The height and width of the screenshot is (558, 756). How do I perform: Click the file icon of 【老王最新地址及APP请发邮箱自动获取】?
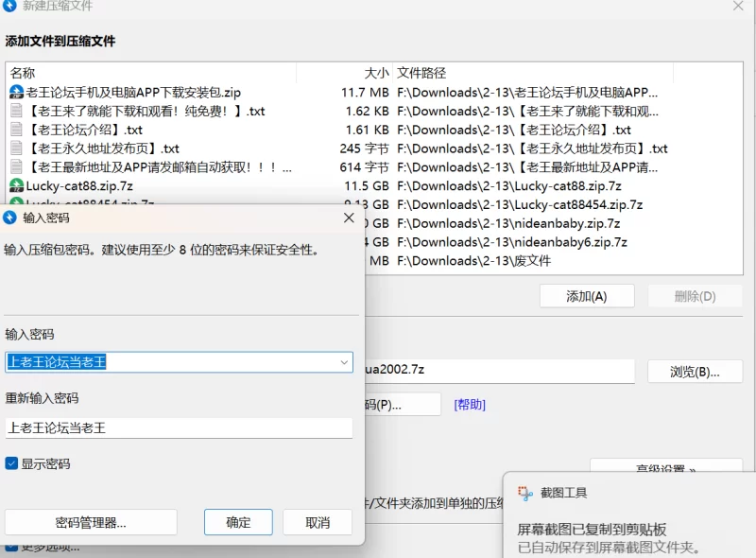16,167
